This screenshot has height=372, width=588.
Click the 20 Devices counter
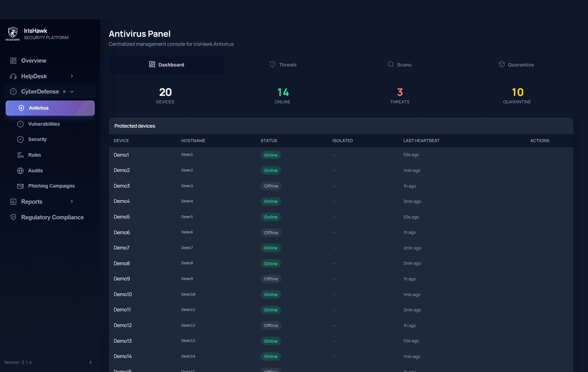pyautogui.click(x=165, y=95)
